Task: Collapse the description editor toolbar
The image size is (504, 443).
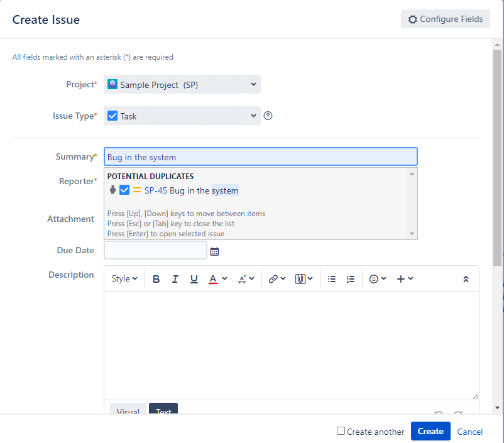Action: click(x=466, y=279)
